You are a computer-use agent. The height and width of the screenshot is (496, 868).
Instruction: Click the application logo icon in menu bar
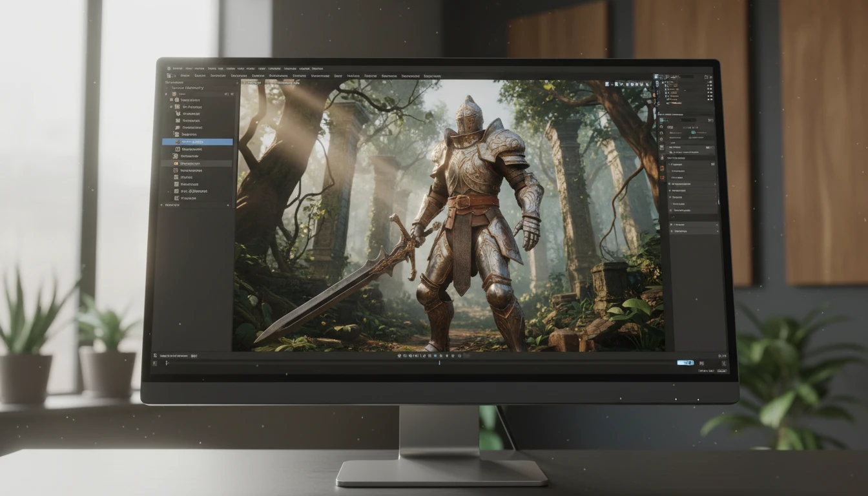tap(167, 68)
